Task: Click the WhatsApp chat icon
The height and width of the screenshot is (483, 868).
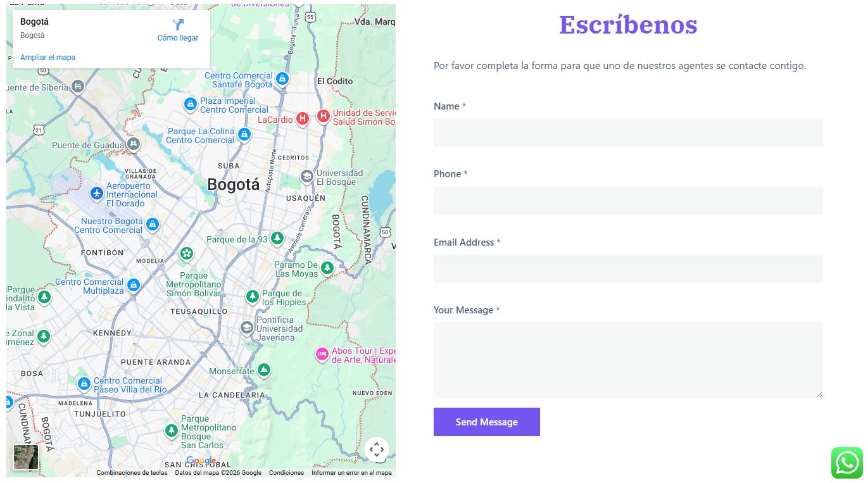Action: [x=847, y=463]
